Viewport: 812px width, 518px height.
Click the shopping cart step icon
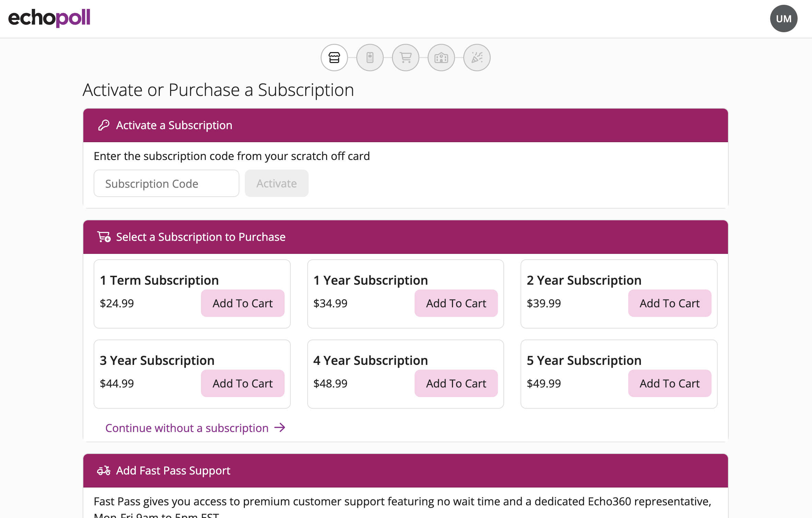(x=405, y=57)
